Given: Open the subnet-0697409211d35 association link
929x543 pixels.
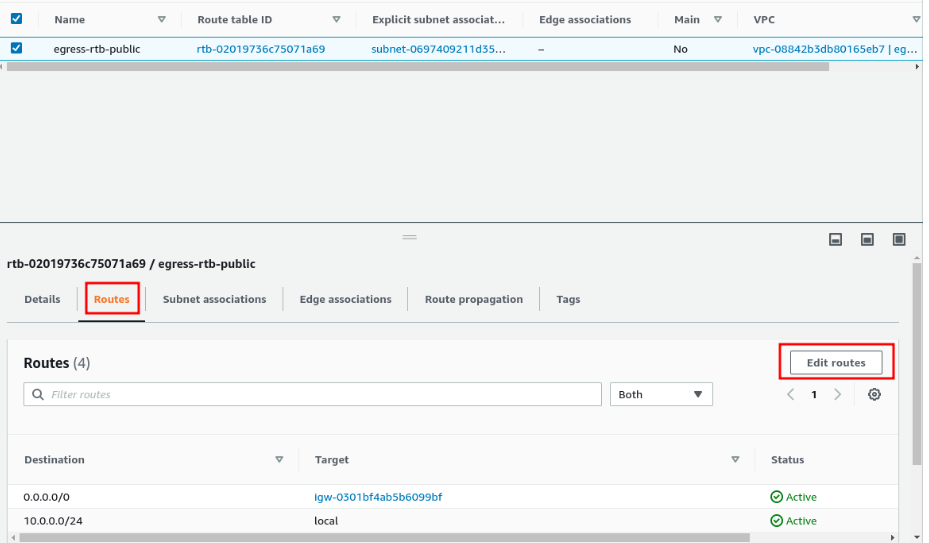Looking at the screenshot, I should [x=438, y=49].
